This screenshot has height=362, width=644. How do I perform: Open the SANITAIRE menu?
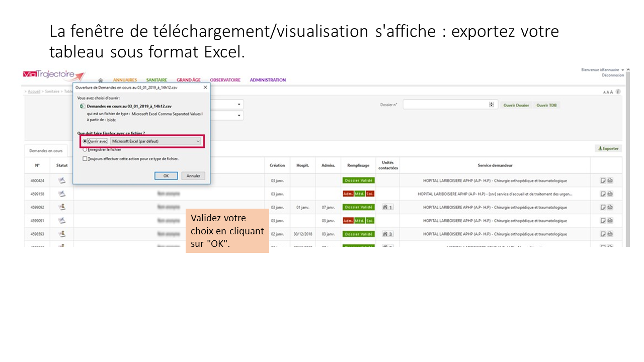pos(156,80)
